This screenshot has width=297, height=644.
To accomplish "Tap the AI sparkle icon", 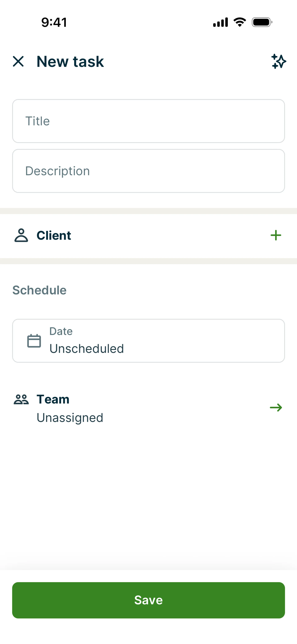I will point(278,61).
